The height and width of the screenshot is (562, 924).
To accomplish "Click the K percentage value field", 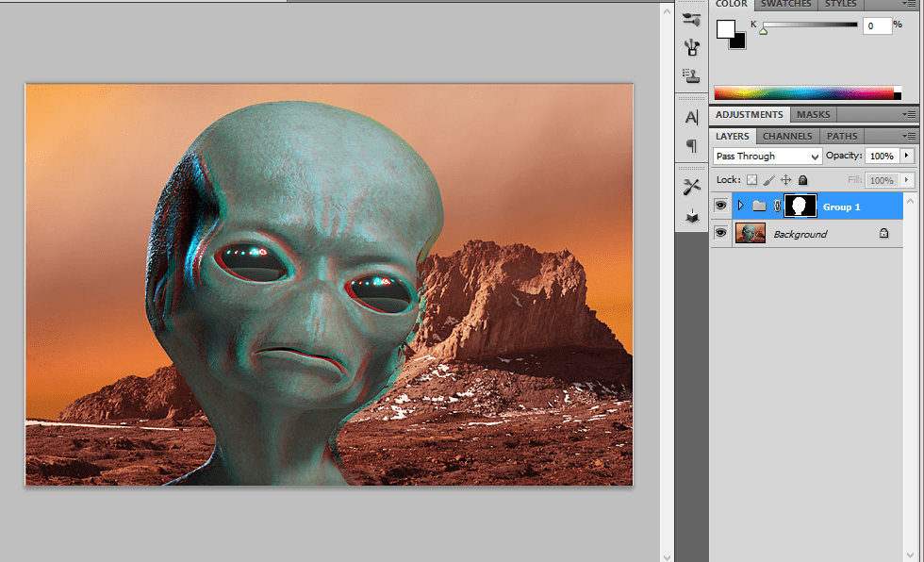I will 877,25.
